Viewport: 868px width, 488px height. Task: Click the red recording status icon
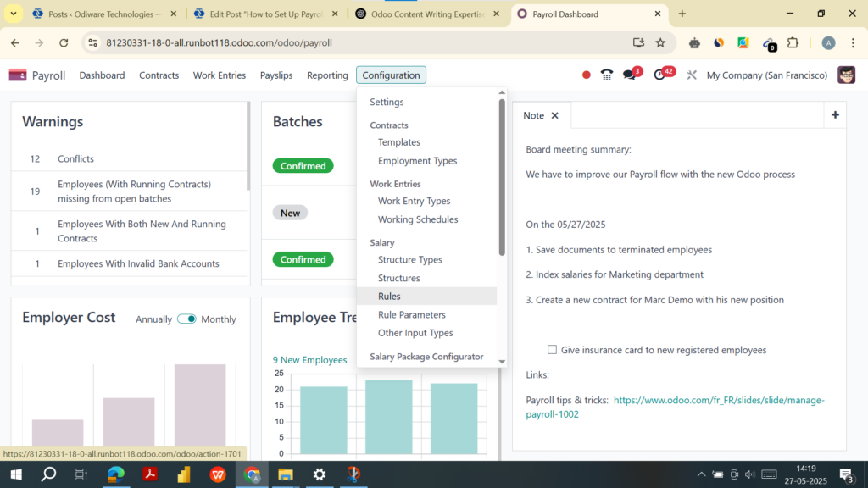coord(586,75)
